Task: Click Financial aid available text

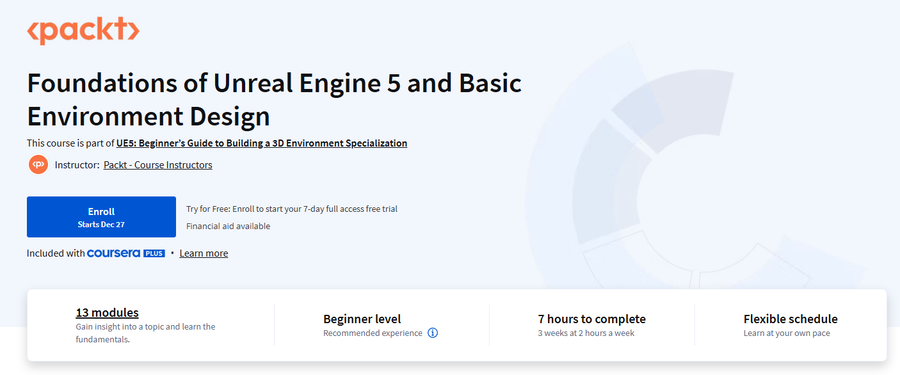Action: point(228,226)
